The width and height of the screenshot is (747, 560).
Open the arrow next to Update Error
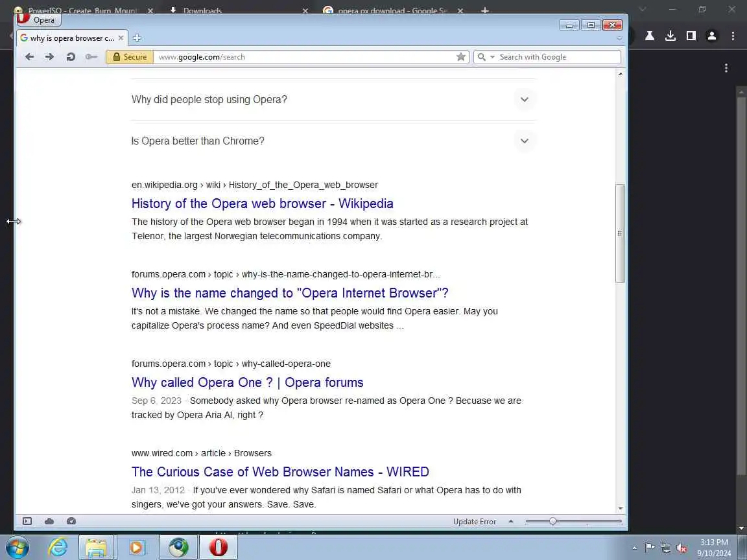coord(511,521)
